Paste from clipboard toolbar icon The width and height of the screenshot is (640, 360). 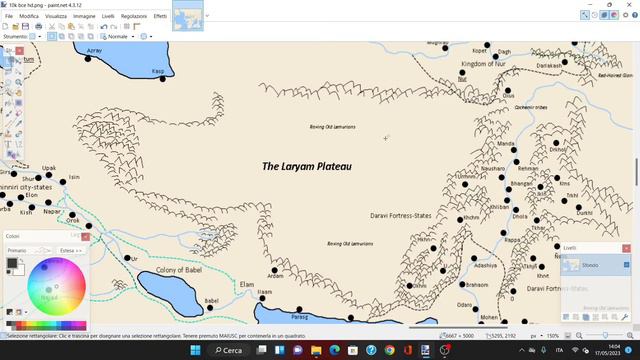[71, 27]
